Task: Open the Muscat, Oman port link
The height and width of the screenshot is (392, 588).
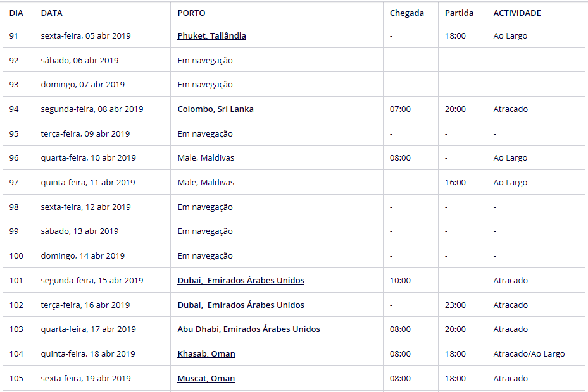Action: point(206,379)
